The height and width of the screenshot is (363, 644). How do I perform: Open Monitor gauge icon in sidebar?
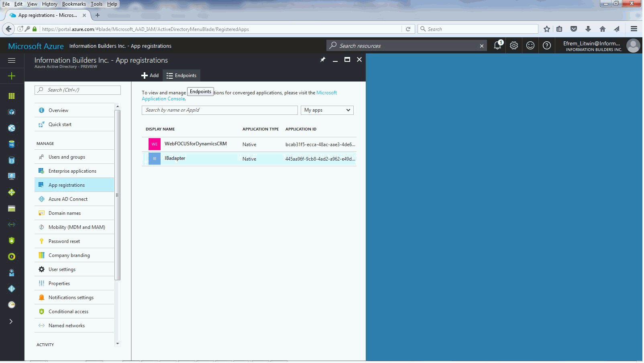12,305
